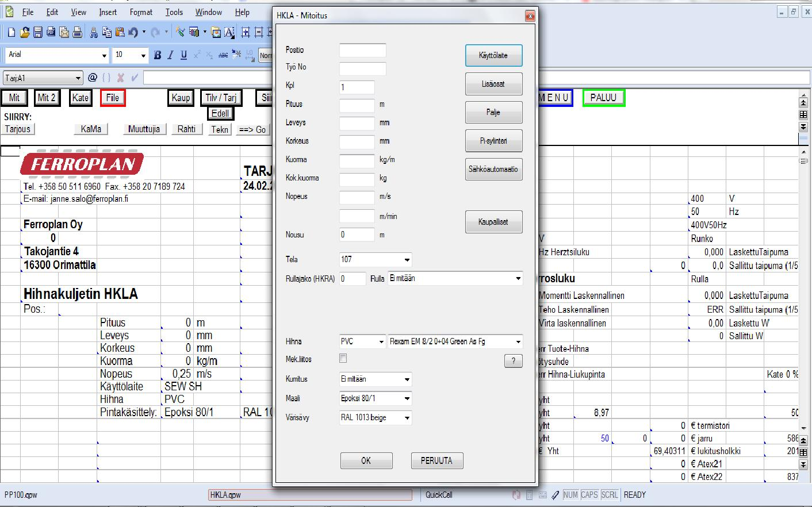The height and width of the screenshot is (507, 812).
Task: Click the Käyttölaite button
Action: coord(493,55)
